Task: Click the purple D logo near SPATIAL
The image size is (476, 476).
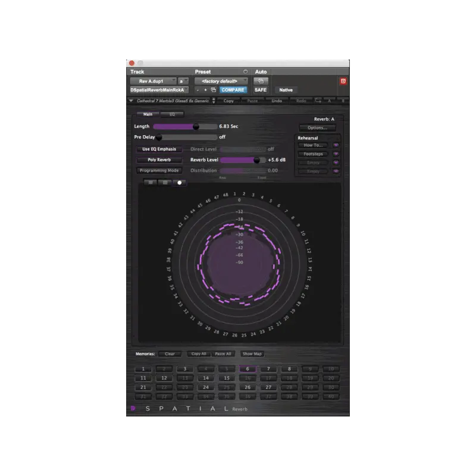Action: (x=133, y=408)
